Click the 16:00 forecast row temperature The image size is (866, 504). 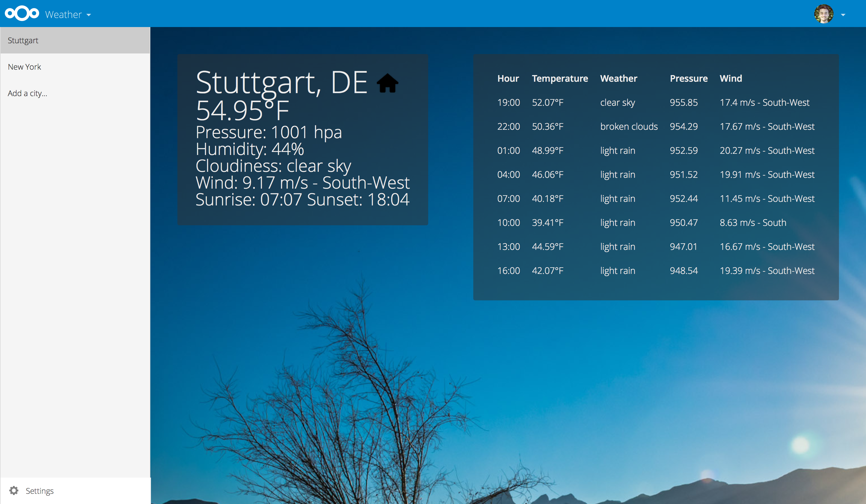[x=548, y=271]
